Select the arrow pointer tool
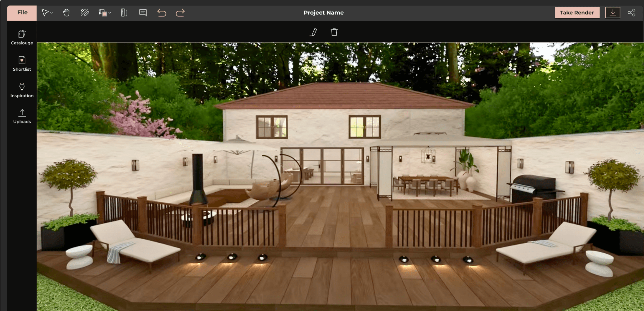 45,13
